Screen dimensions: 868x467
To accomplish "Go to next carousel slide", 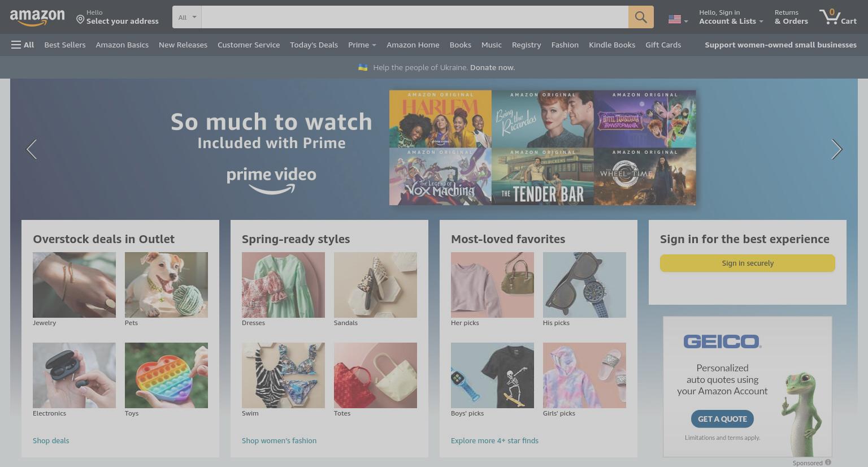I will tap(836, 149).
